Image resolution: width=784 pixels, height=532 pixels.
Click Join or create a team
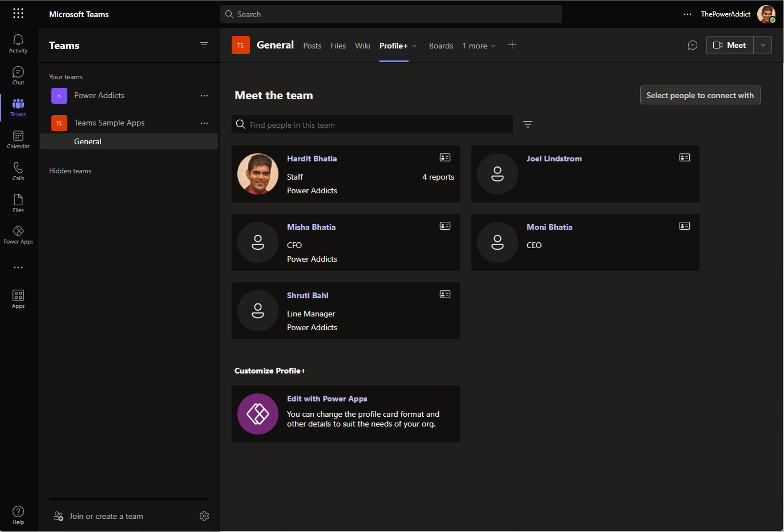[x=106, y=516]
